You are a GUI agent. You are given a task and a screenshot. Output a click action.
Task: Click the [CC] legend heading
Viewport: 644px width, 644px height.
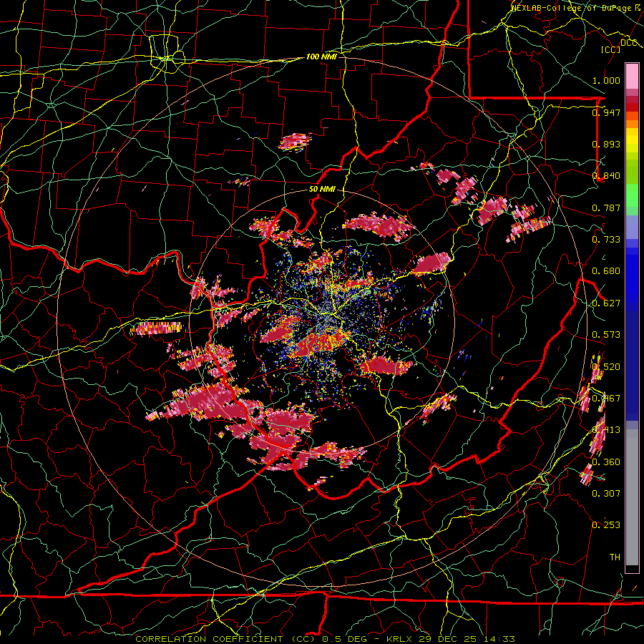coord(610,49)
